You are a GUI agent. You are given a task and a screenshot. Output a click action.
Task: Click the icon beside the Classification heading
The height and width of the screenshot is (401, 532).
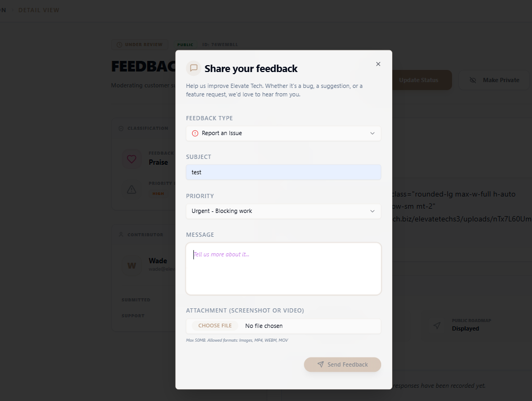[x=121, y=128]
